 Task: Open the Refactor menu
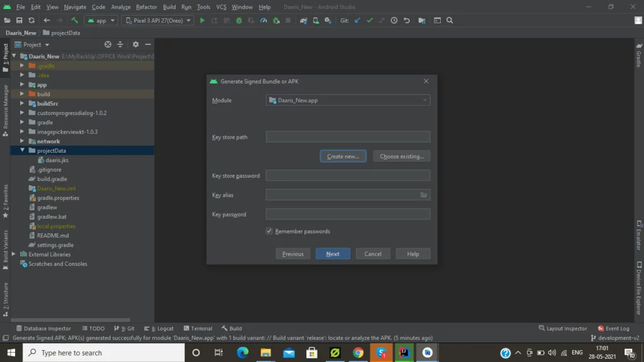tap(147, 7)
